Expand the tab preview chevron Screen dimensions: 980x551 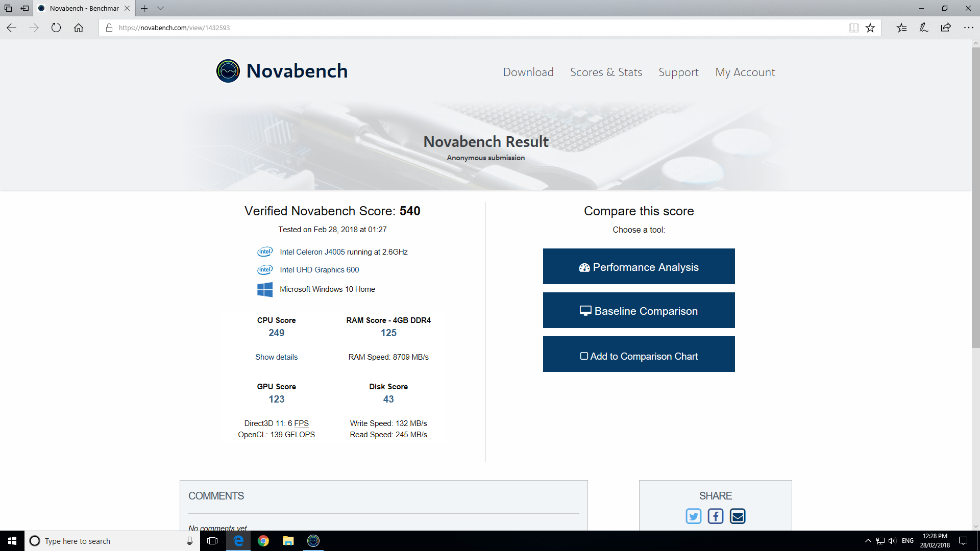click(x=160, y=8)
